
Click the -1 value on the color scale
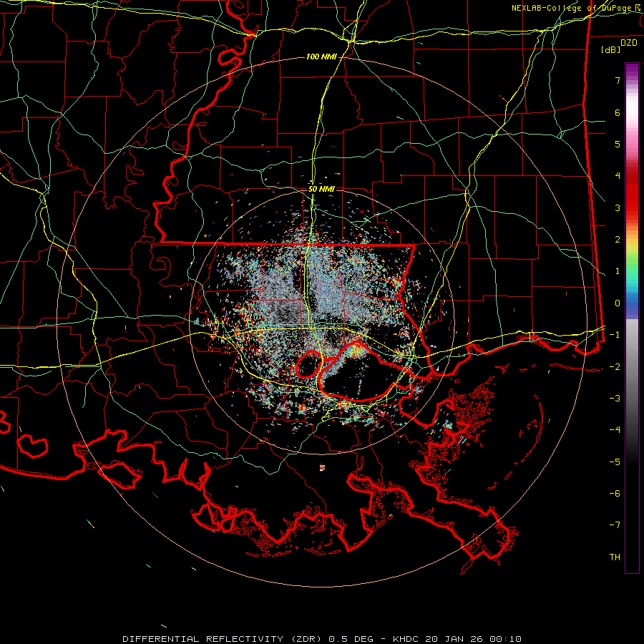[x=615, y=335]
